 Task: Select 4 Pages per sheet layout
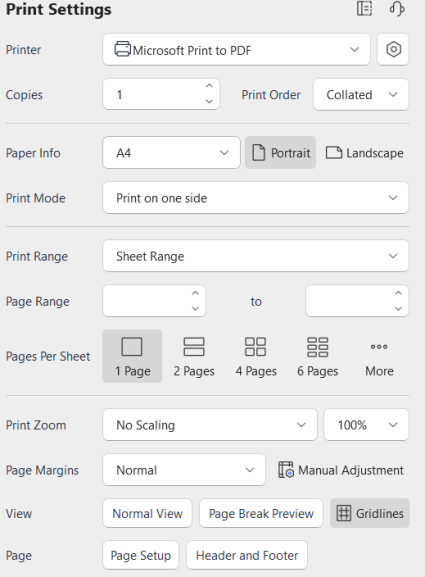(256, 356)
